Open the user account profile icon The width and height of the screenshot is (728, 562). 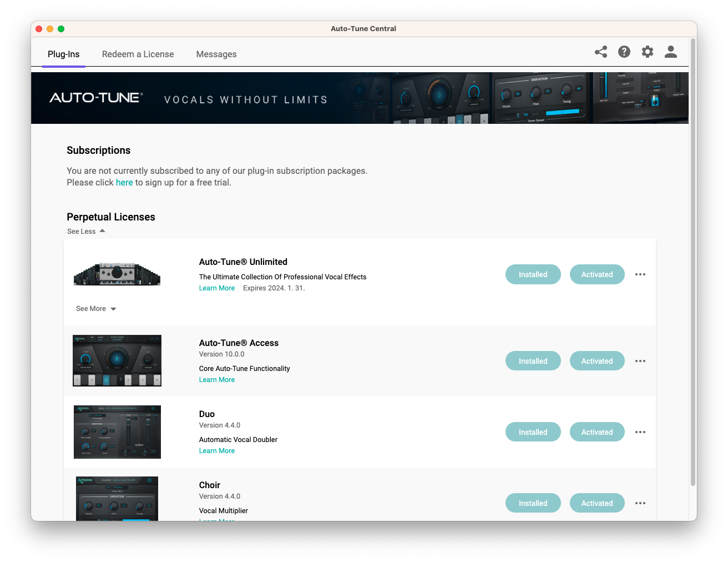pos(671,52)
